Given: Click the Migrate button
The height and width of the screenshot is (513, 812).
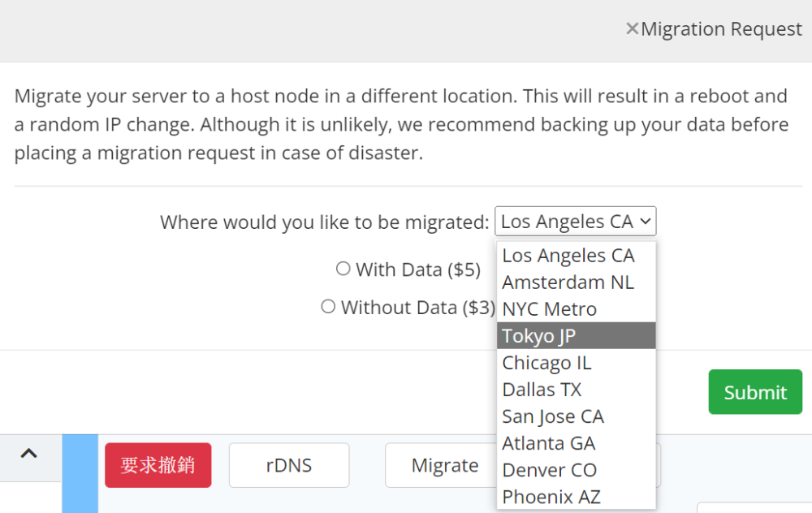Looking at the screenshot, I should click(444, 465).
